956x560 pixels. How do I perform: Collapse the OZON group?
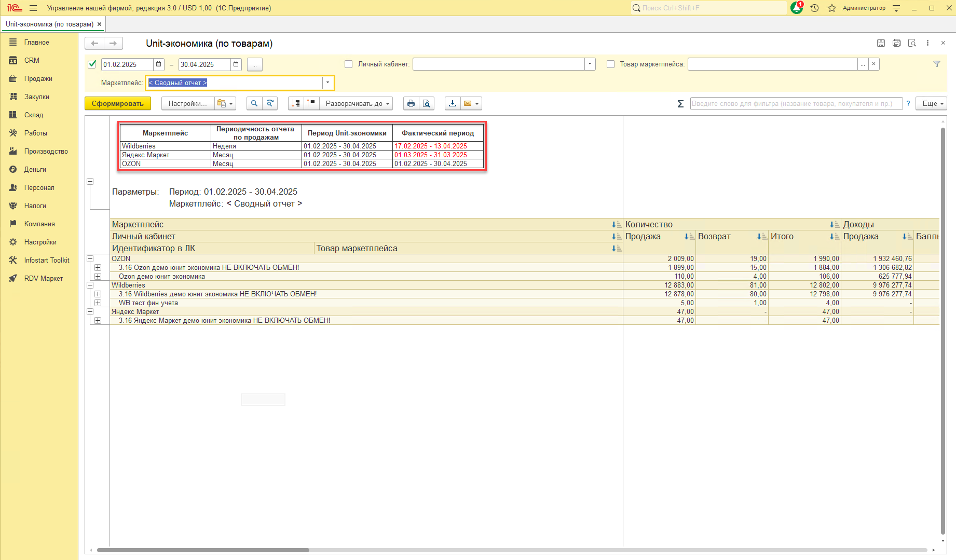point(90,258)
